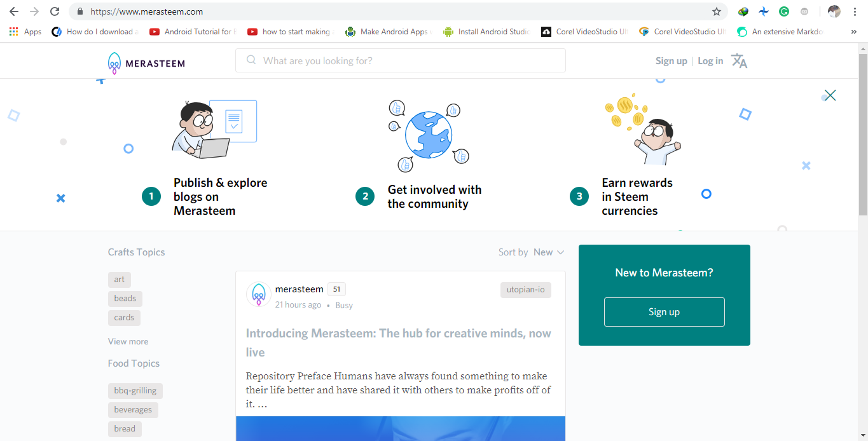This screenshot has width=868, height=441.
Task: Select the beverages topic tag
Action: click(x=133, y=410)
